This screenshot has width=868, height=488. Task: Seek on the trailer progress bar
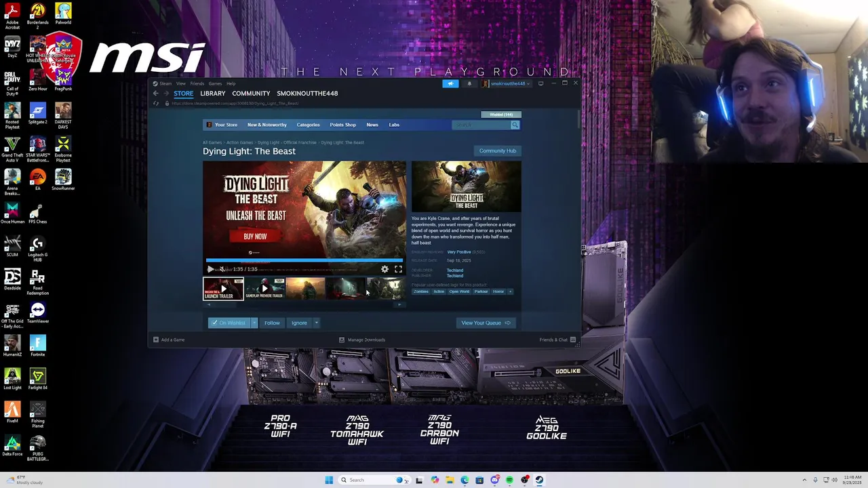click(304, 260)
